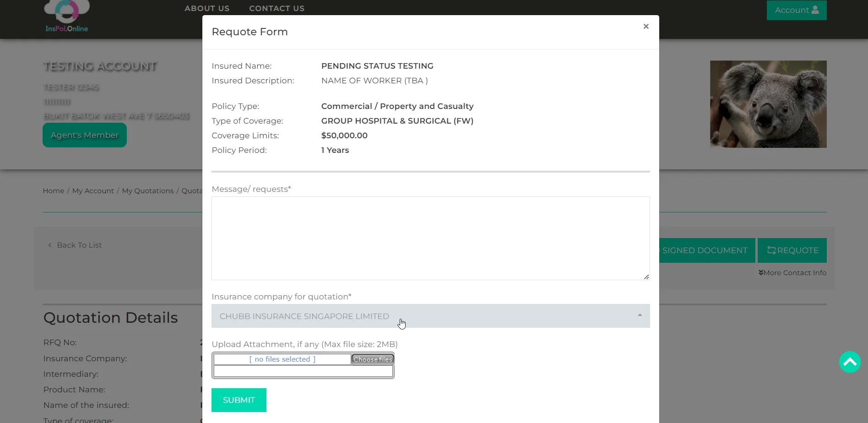Close the Requote Form dialog
Screen dimensions: 868x423
coord(646,27)
